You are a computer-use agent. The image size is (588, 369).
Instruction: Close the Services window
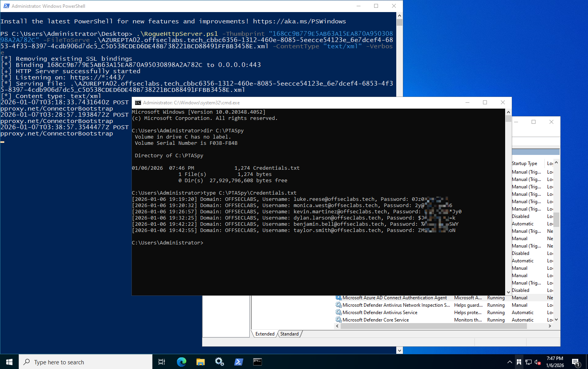point(551,122)
